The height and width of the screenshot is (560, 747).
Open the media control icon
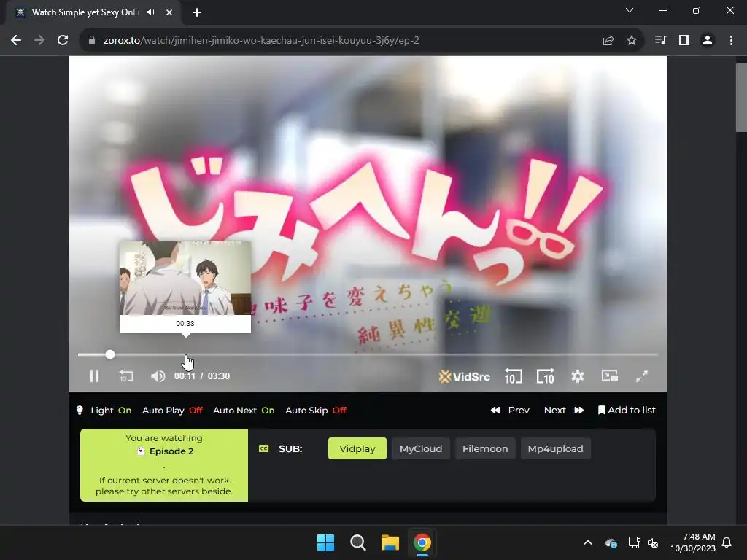pyautogui.click(x=660, y=41)
